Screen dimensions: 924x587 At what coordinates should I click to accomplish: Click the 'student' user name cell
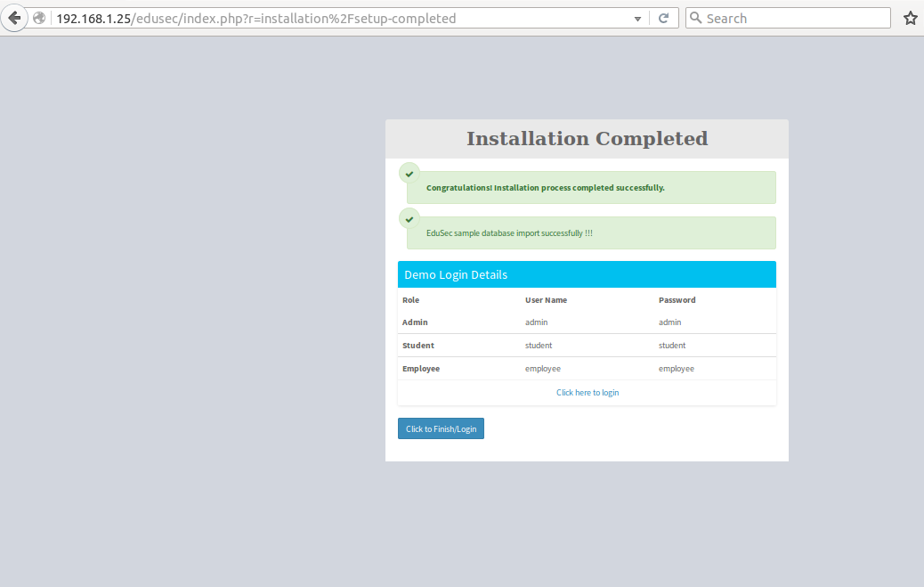pos(539,346)
